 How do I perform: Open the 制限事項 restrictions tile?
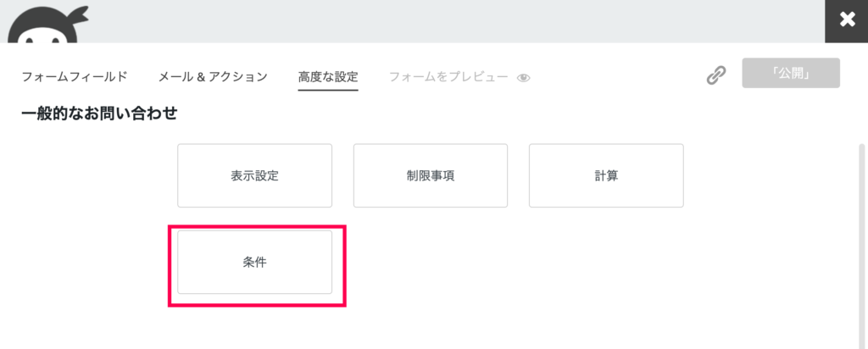point(431,176)
